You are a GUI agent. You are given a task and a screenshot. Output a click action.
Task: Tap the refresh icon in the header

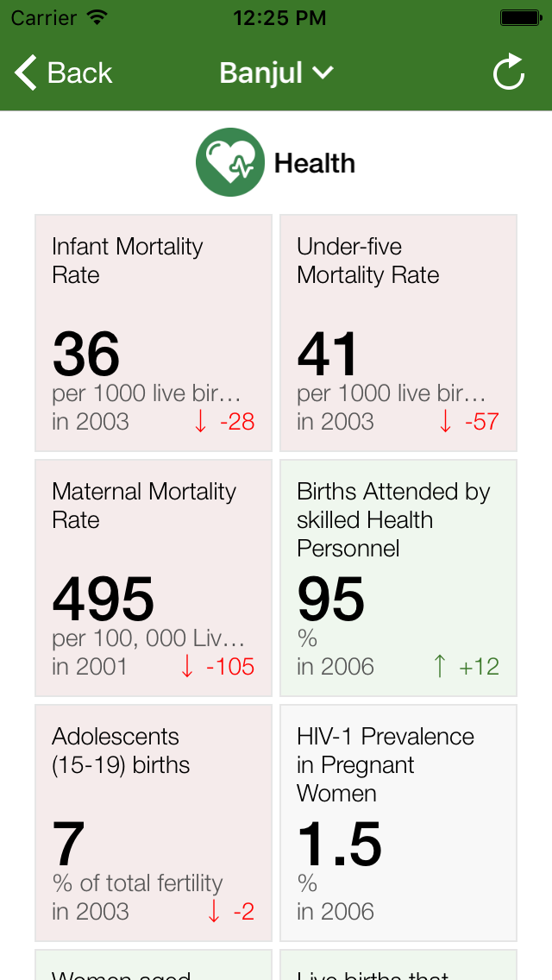(509, 72)
